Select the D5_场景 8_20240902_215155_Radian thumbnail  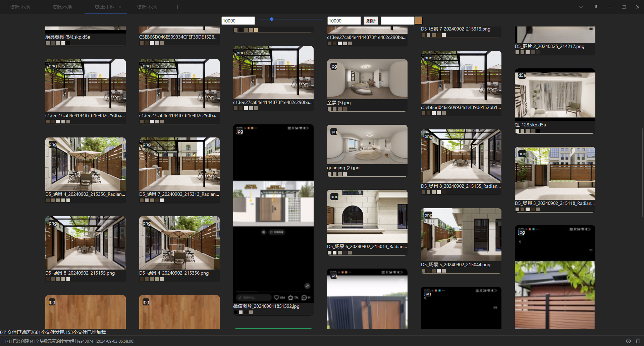(461, 156)
